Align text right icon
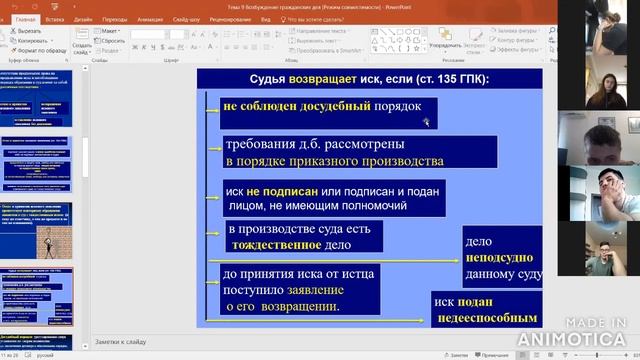The image size is (640, 360). point(245,48)
